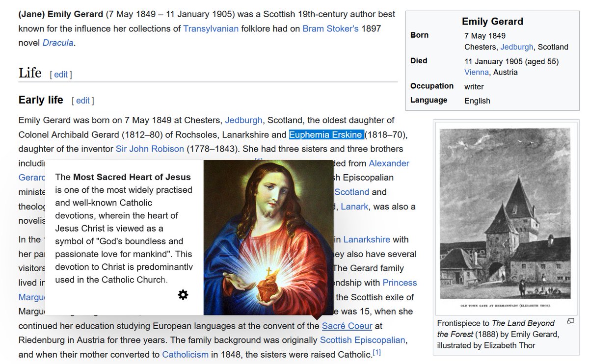Click the Transylvanian folklore link
The height and width of the screenshot is (364, 589).
[x=211, y=28]
